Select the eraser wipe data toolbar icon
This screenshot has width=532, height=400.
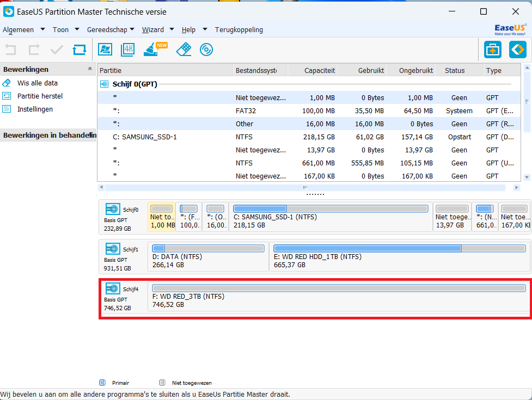(184, 50)
